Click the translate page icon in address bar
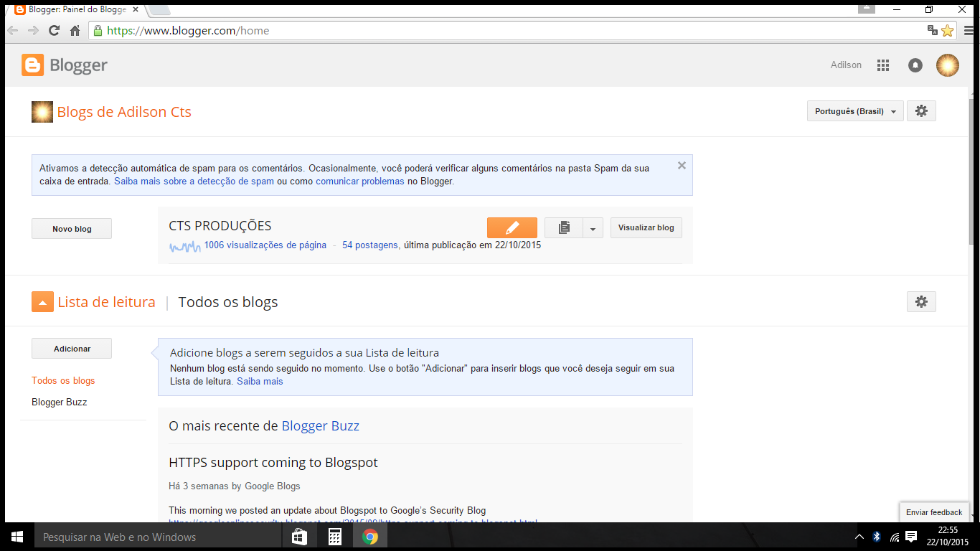The height and width of the screenshot is (551, 980). pos(932,31)
